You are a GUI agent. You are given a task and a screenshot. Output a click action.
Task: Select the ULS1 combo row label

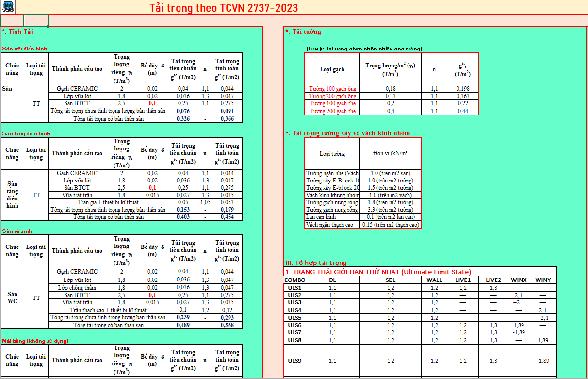point(294,288)
